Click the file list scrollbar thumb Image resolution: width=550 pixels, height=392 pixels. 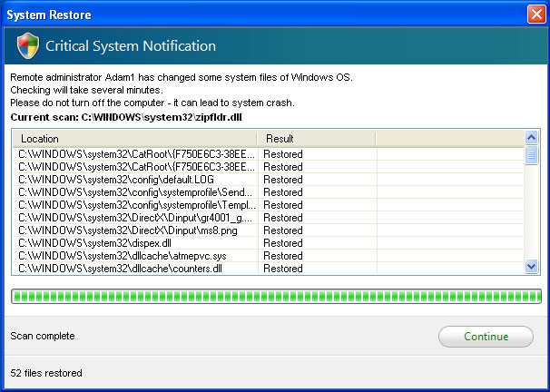532,155
